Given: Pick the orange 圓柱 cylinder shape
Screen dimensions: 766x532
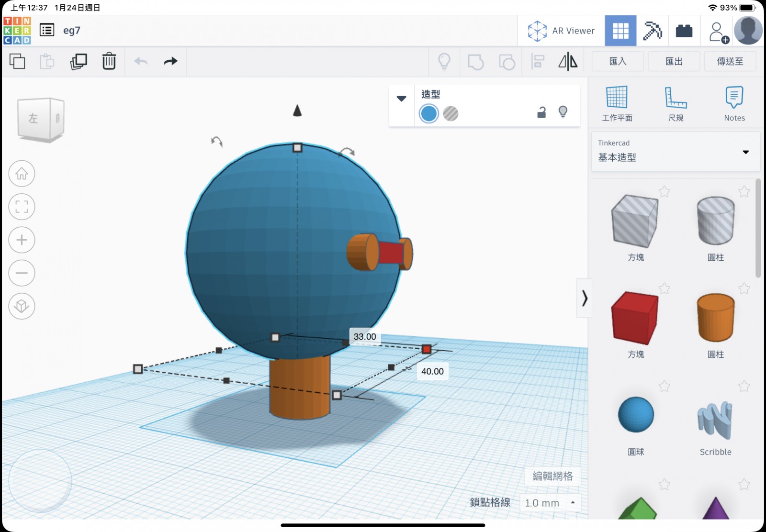Looking at the screenshot, I should pyautogui.click(x=716, y=318).
